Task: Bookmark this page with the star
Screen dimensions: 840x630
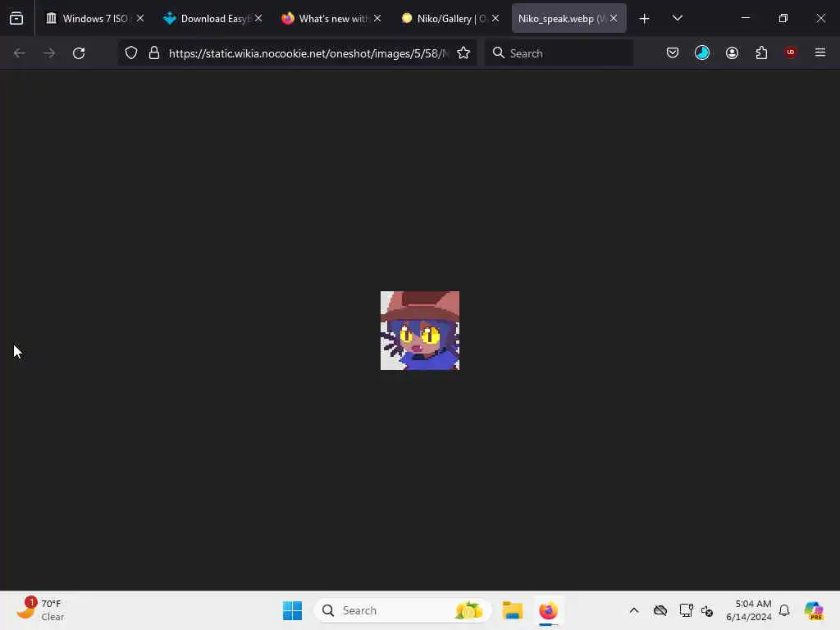Action: tap(463, 53)
